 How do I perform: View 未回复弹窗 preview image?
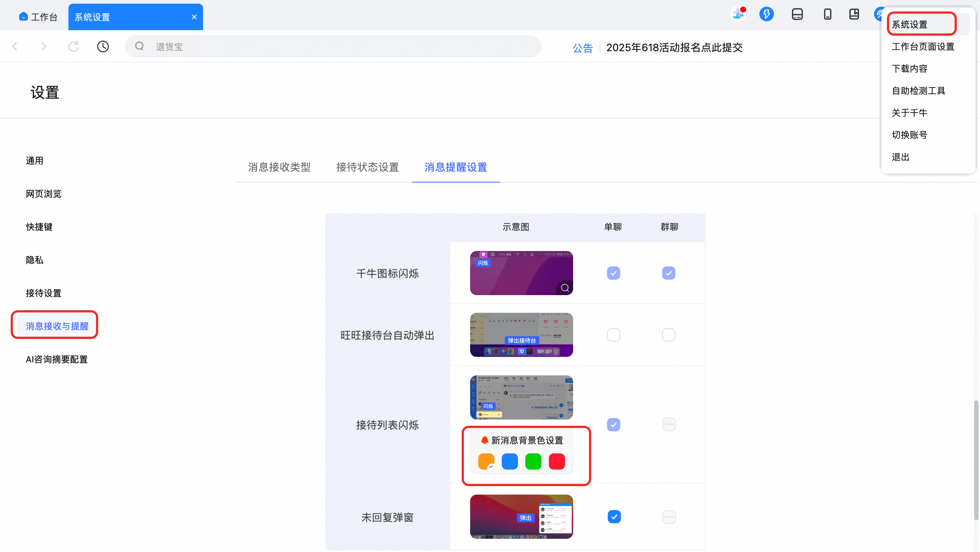point(521,517)
